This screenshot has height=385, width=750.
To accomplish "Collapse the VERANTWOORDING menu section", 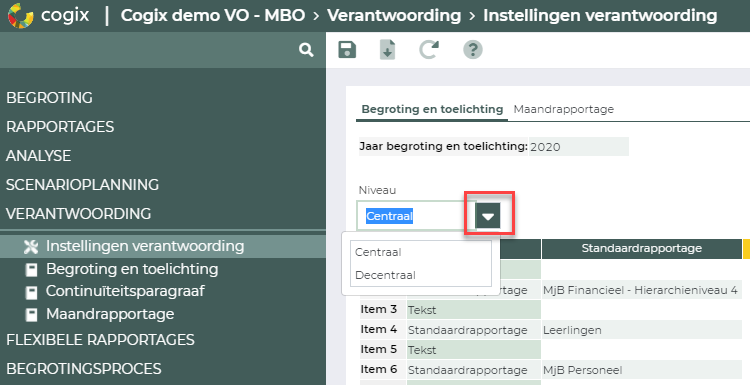I will click(78, 213).
